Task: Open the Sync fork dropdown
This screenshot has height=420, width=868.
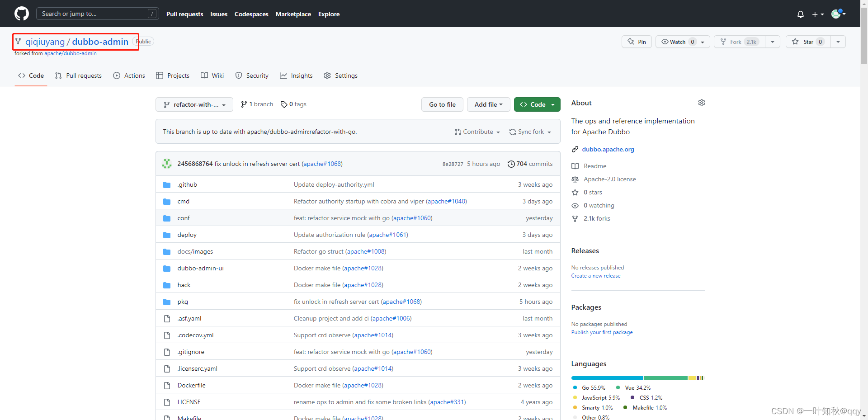Action: click(x=530, y=132)
